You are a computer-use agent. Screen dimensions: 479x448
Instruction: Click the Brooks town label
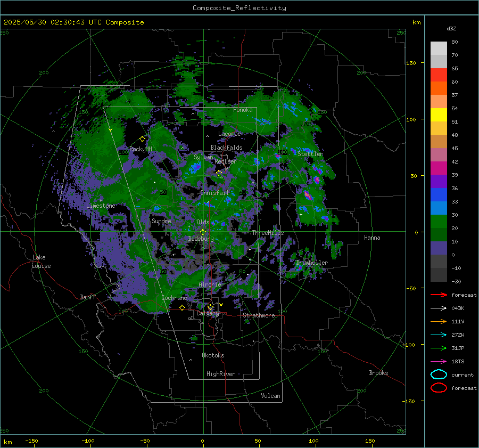coord(378,373)
